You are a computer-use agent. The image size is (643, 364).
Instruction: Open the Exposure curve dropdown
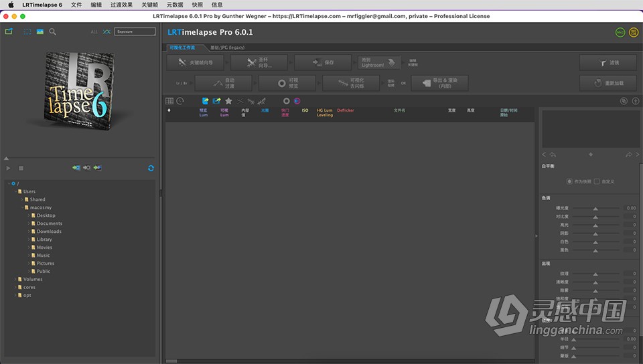click(x=135, y=31)
